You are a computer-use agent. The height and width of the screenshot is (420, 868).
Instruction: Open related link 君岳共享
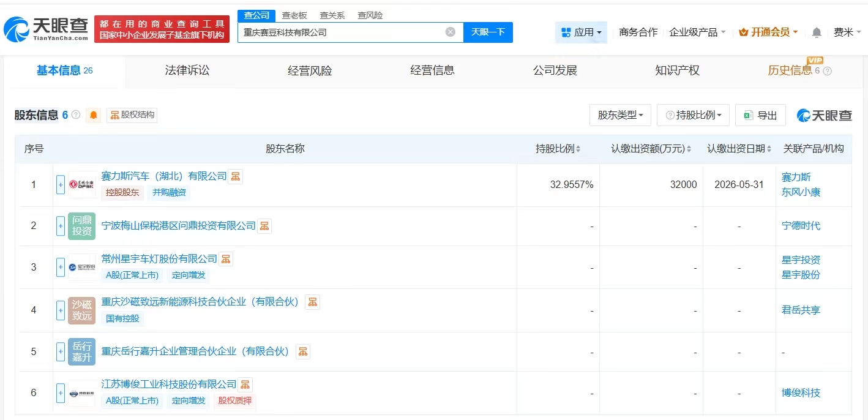[801, 310]
